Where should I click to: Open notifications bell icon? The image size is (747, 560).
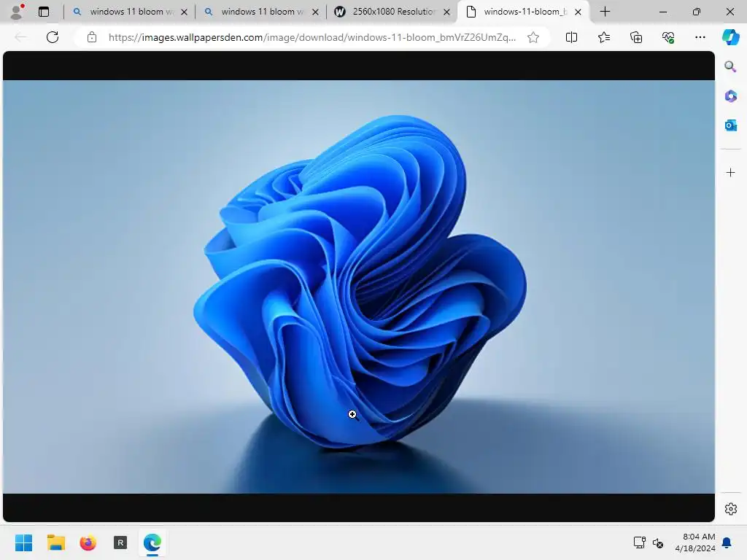pos(727,542)
